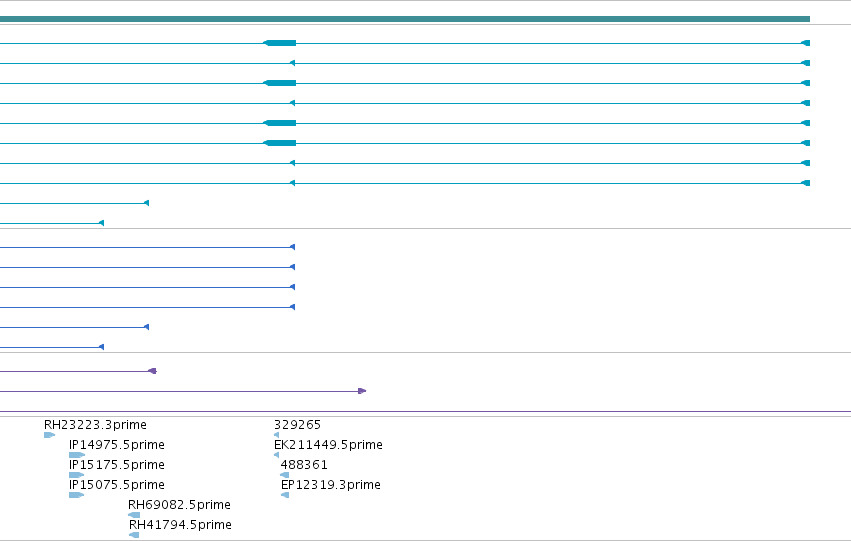Click the right-pointing purple transcript arrowhead

pyautogui.click(x=363, y=391)
